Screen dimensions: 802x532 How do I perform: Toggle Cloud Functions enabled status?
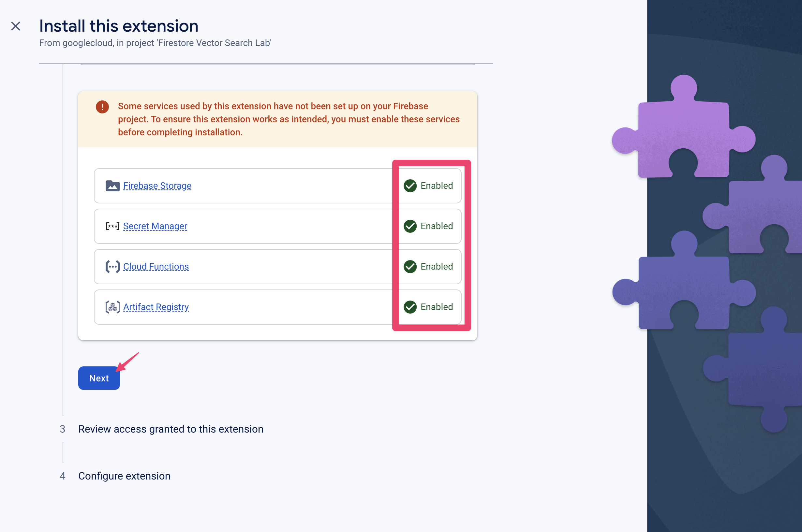coord(428,266)
